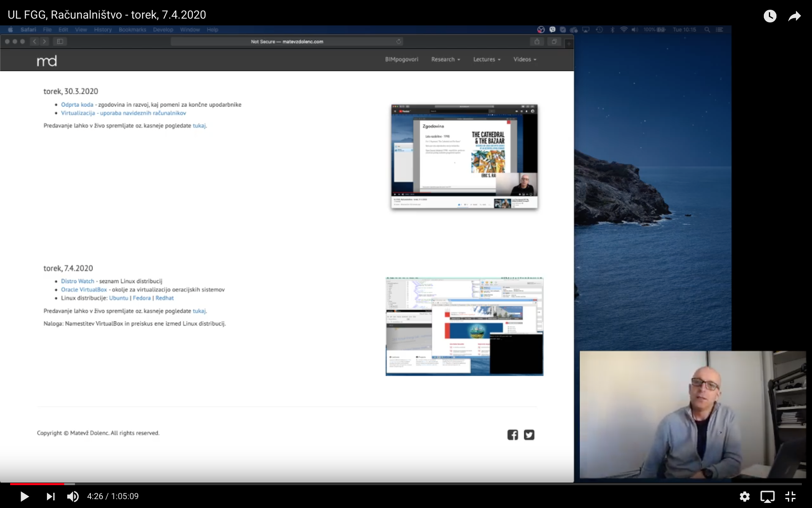Expand the Research dropdown menu

[446, 59]
